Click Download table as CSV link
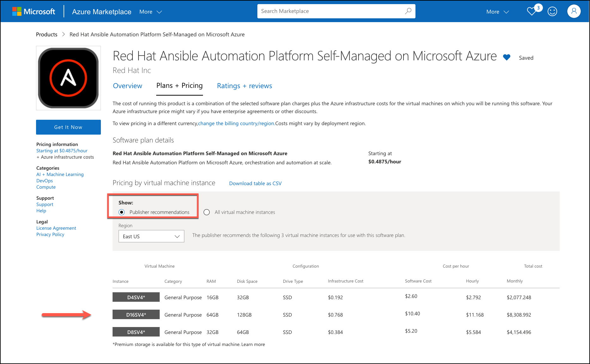The image size is (590, 364). 255,184
